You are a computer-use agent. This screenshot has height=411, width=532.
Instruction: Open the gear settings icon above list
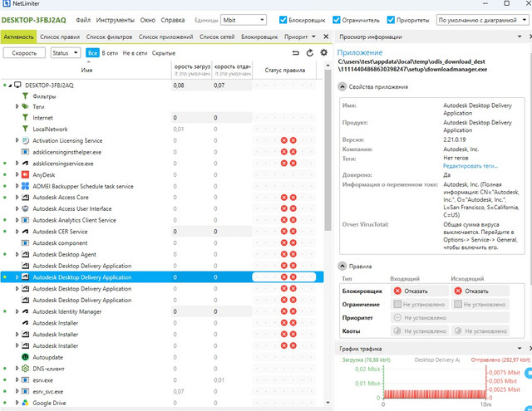click(x=324, y=53)
